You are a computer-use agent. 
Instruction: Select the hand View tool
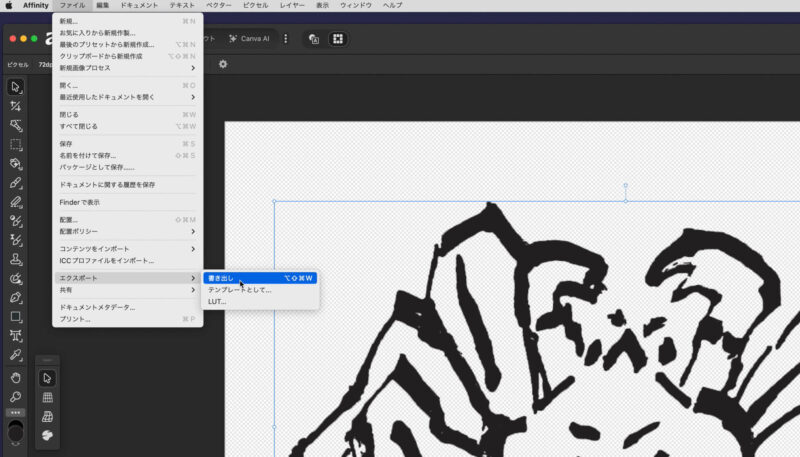coord(15,378)
